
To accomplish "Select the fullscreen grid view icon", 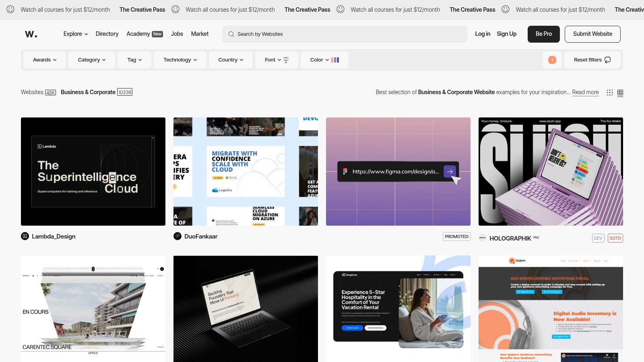I will pos(610,92).
